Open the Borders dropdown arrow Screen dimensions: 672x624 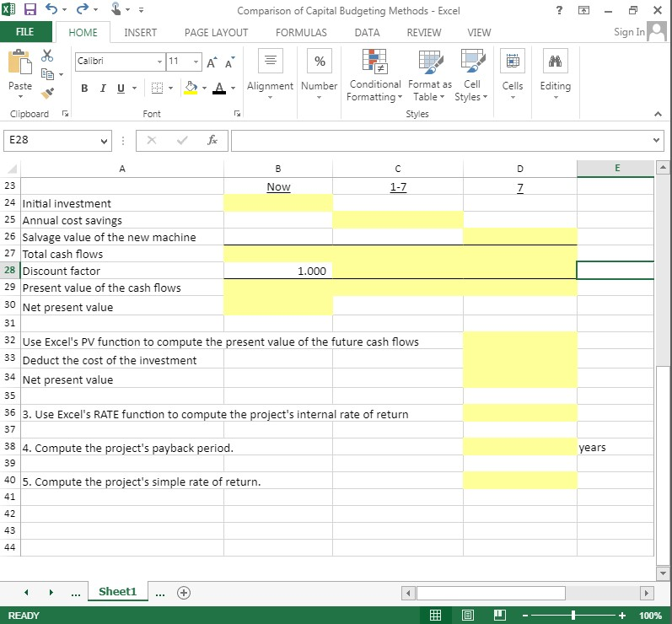coord(170,89)
